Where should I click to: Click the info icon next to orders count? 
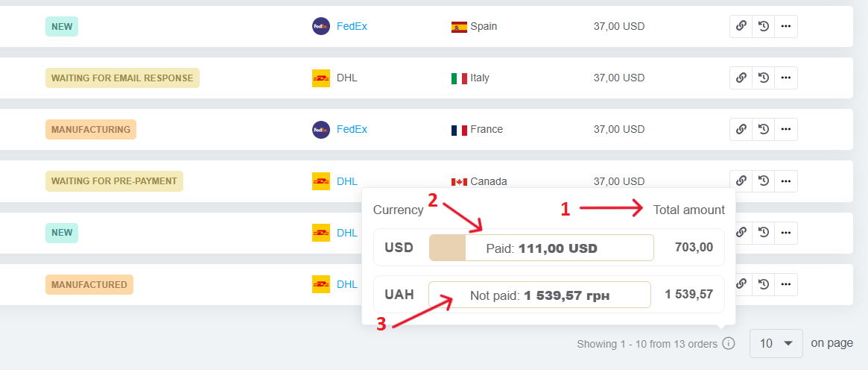tap(729, 343)
